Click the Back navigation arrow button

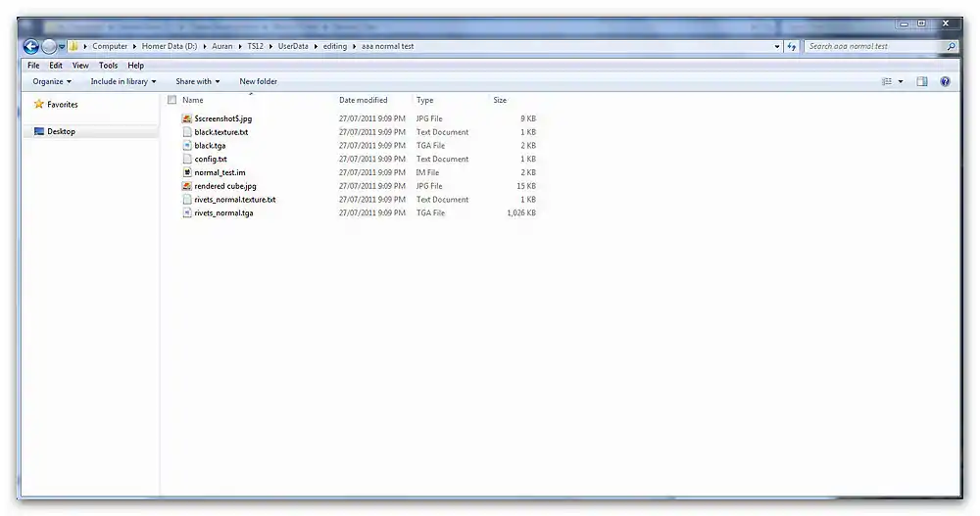click(30, 46)
